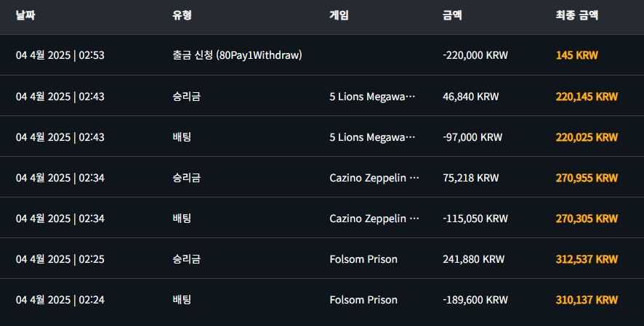Click the 유형 column header

(182, 15)
